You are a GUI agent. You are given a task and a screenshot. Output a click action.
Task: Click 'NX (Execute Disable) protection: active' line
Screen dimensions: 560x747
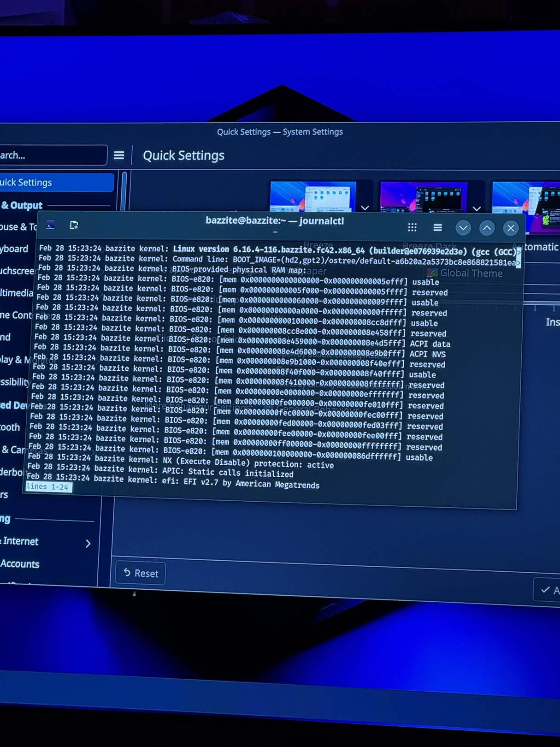point(180,462)
